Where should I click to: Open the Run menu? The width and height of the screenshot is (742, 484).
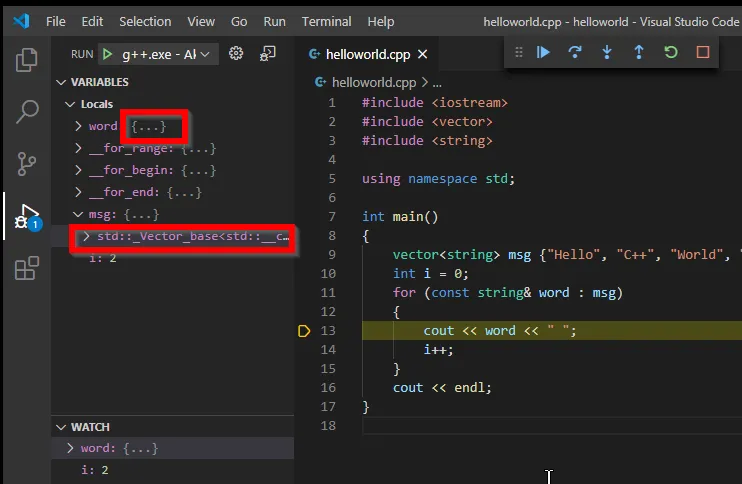274,22
